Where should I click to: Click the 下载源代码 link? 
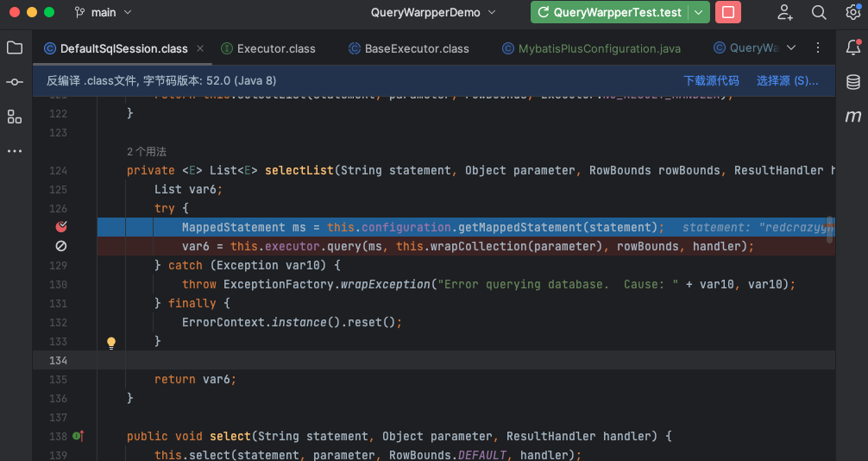click(711, 80)
